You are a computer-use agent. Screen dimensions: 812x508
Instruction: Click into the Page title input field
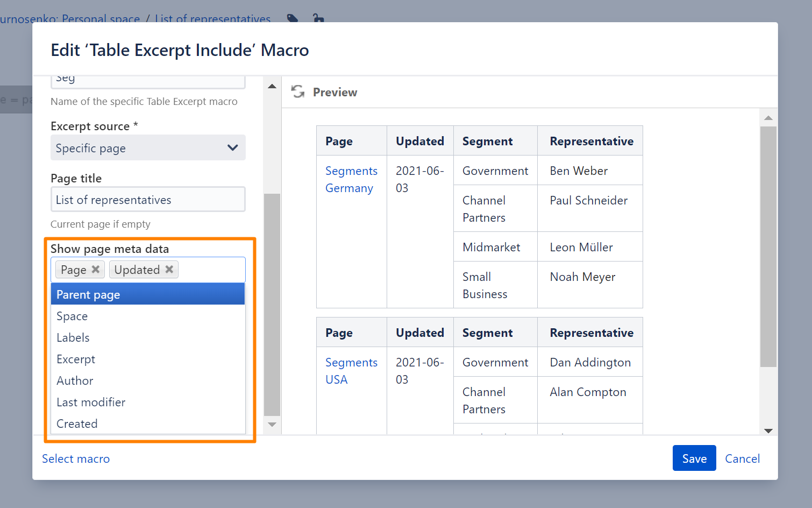pos(148,200)
